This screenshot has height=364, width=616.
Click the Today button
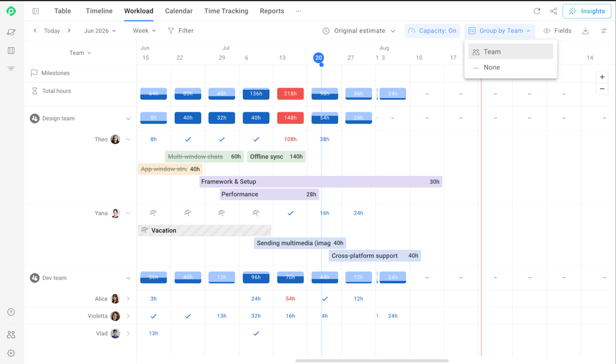click(52, 31)
